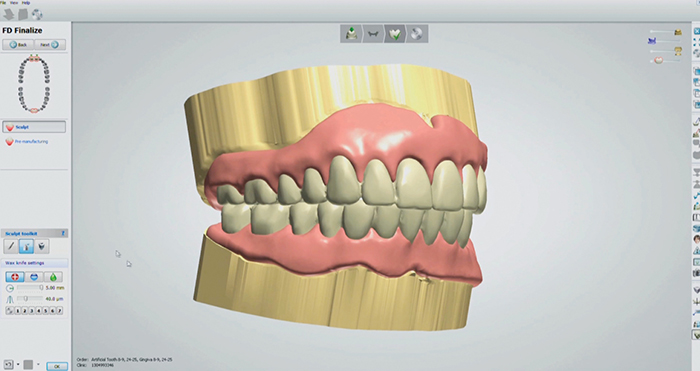
Task: Select the wax knife sculpt tool
Action: tap(26, 246)
